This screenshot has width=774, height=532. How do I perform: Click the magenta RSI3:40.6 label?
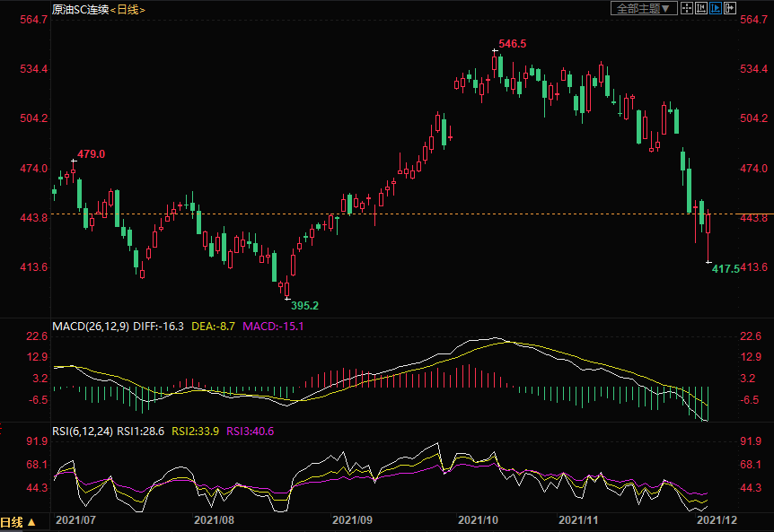coord(250,432)
